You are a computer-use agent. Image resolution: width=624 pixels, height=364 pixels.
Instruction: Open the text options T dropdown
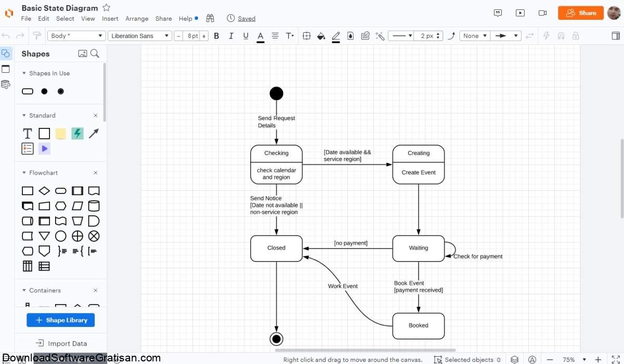[x=290, y=36]
